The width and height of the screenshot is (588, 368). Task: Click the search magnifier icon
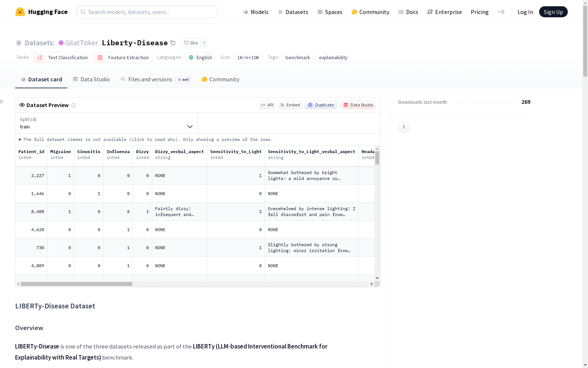click(x=83, y=12)
